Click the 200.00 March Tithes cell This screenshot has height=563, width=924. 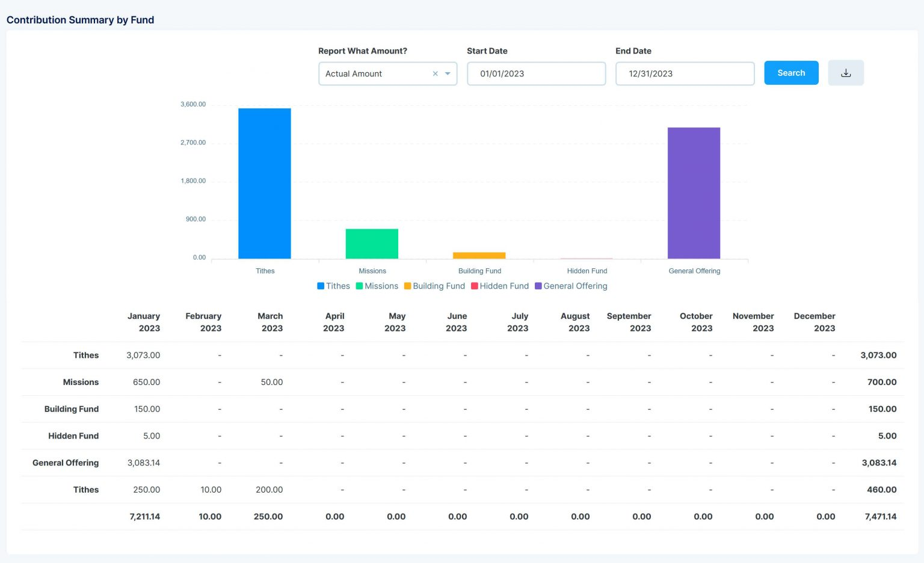[269, 490]
